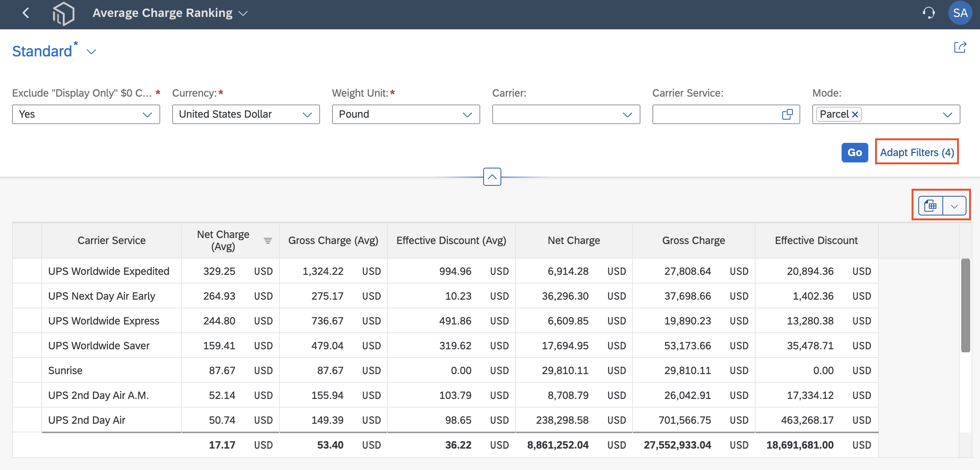This screenshot has height=470, width=980.
Task: Click the 491.86 effective discount average value
Action: click(455, 321)
